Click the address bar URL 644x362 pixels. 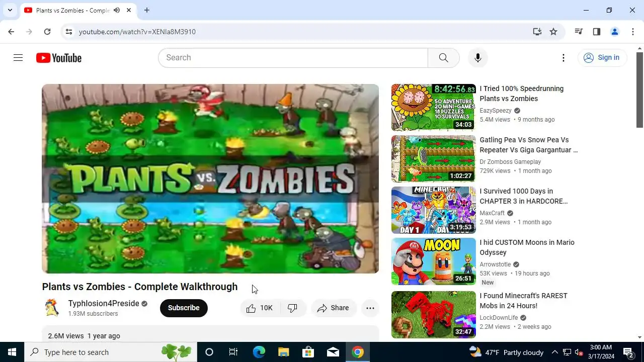[x=137, y=32]
